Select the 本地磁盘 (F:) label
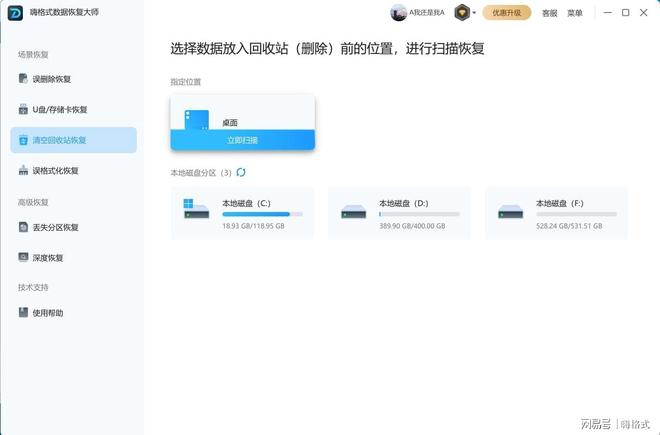 click(560, 203)
